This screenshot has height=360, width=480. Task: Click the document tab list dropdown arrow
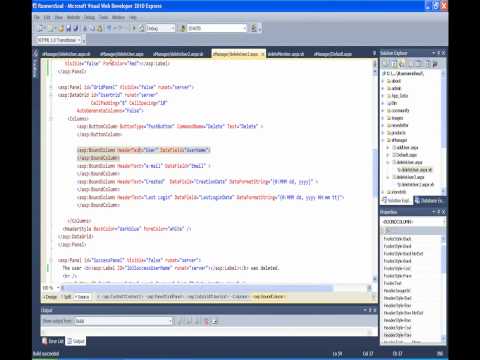(374, 53)
